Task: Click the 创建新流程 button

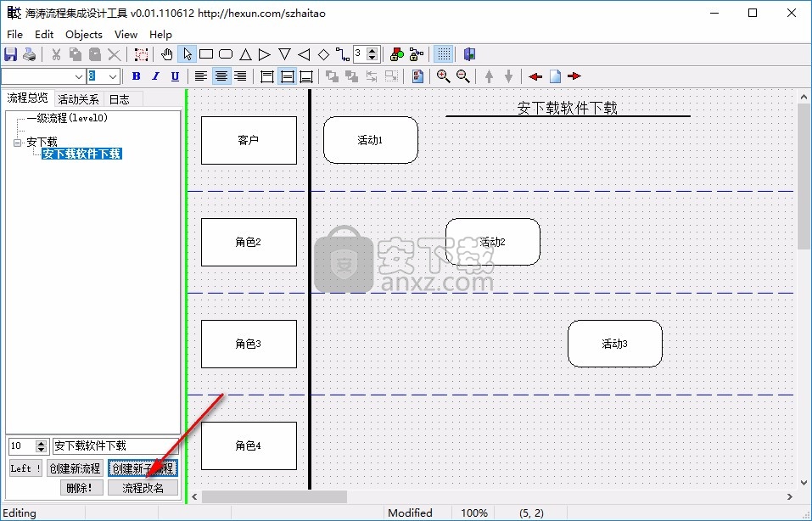Action: 75,468
